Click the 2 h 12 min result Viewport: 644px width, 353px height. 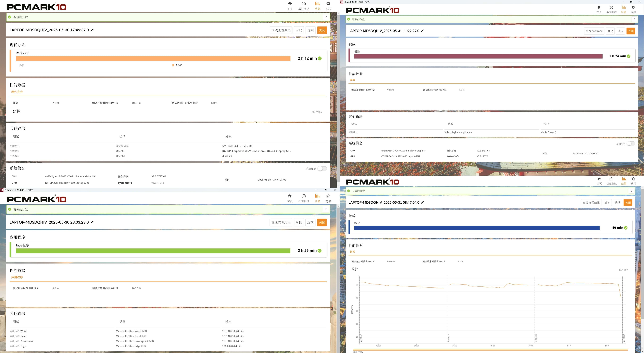point(307,58)
